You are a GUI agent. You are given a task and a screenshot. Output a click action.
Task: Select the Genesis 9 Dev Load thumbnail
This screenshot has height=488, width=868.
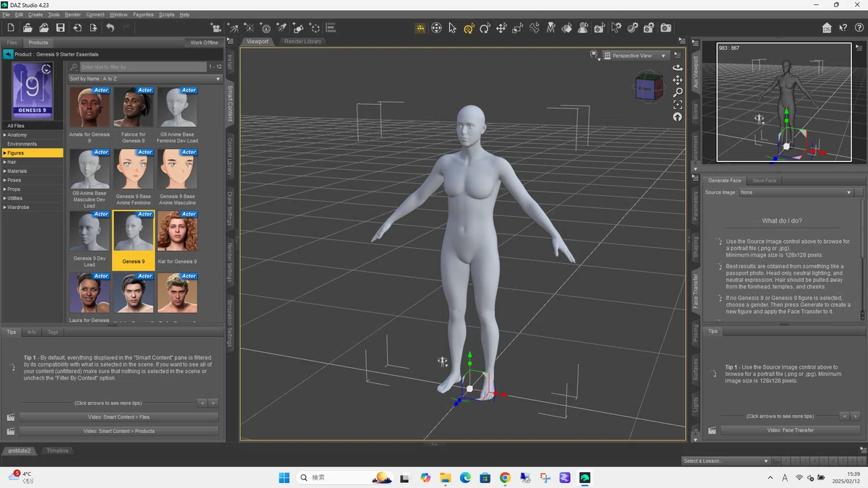pos(90,231)
